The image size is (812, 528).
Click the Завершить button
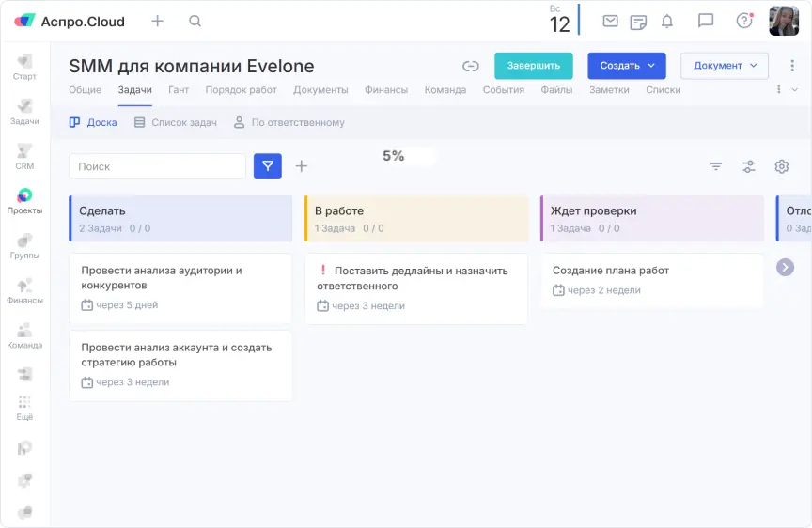pos(533,66)
